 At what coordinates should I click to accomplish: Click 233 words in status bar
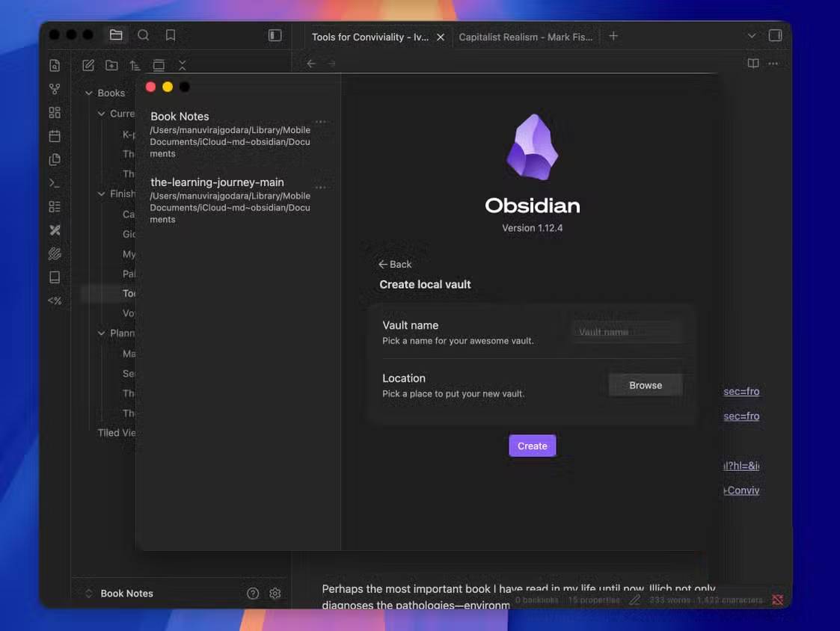[669, 600]
